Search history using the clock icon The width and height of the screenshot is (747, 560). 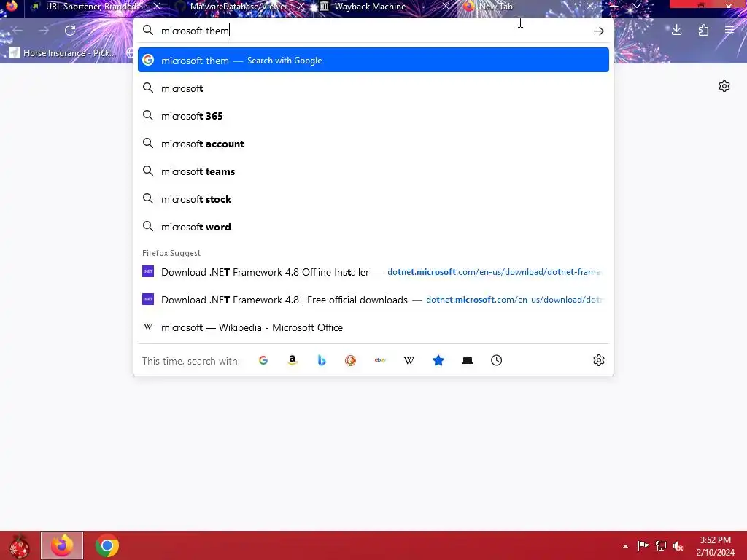coord(496,360)
